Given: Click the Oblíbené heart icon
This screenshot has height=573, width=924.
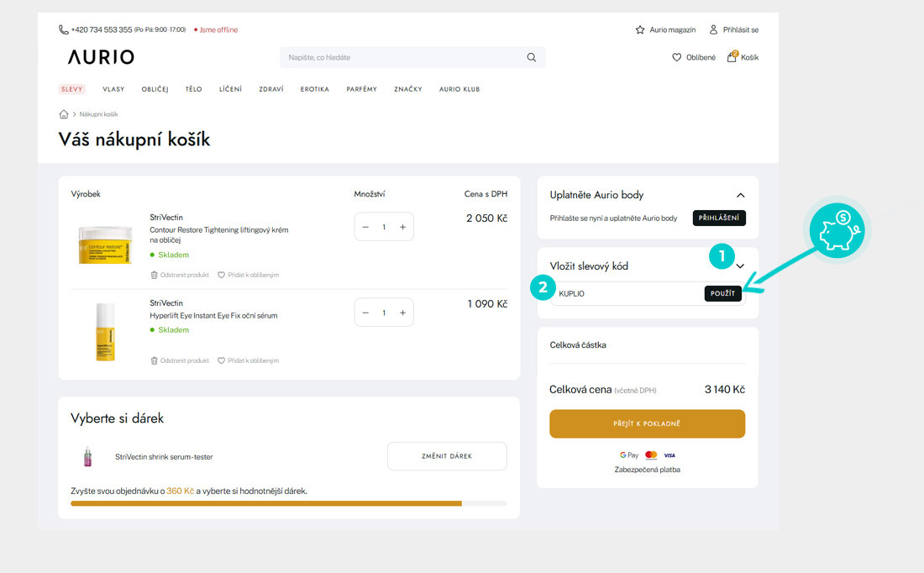Looking at the screenshot, I should point(677,58).
